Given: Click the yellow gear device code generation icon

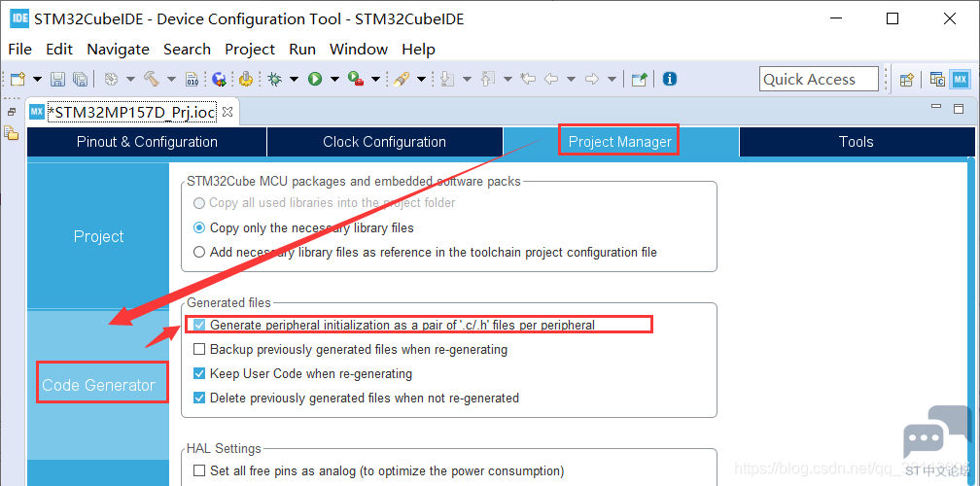Looking at the screenshot, I should click(246, 79).
